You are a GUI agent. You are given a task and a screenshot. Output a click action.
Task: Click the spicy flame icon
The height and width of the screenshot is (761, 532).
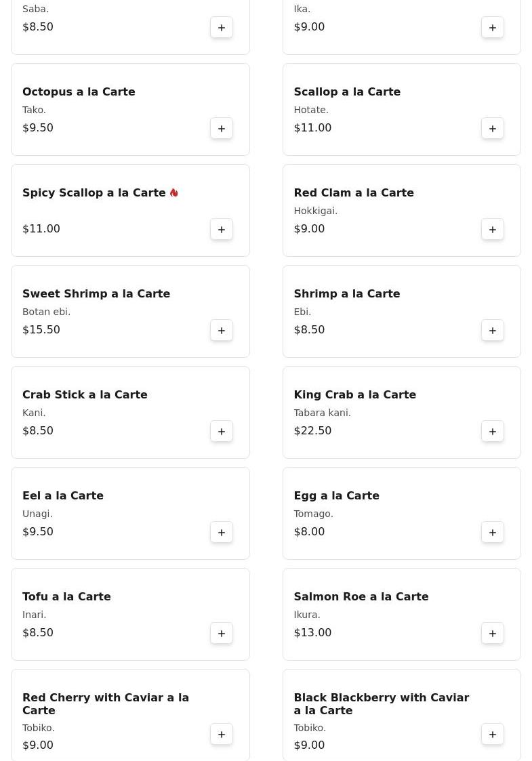[174, 193]
